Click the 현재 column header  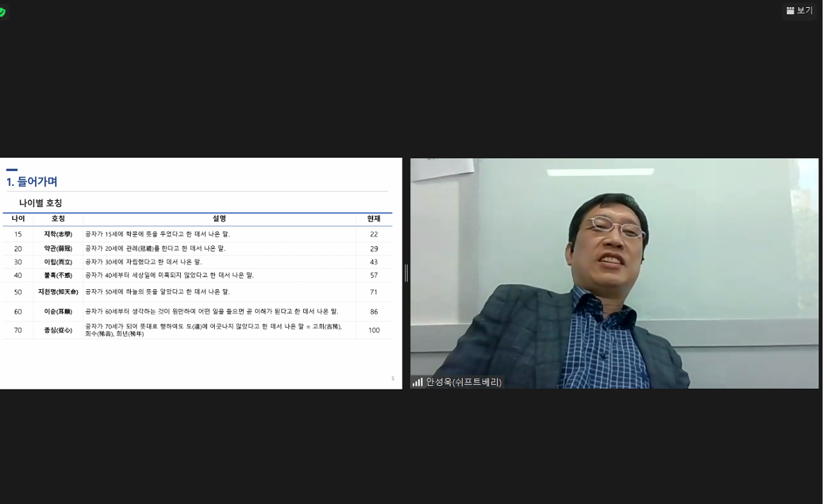click(373, 218)
